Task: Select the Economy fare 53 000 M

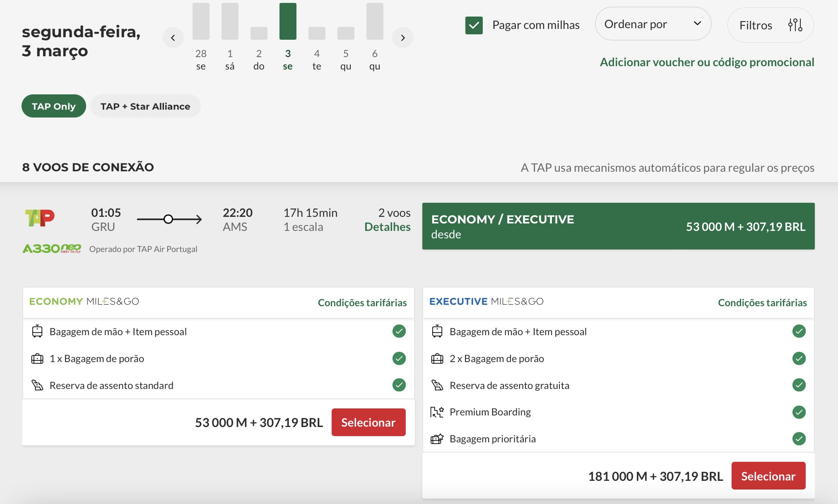Action: coord(368,422)
